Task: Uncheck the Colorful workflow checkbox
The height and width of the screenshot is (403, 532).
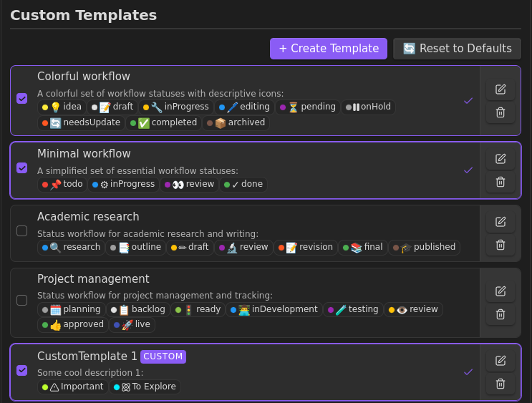Action: pyautogui.click(x=22, y=99)
